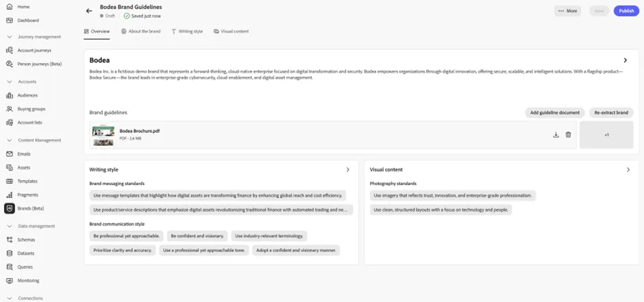Viewport: 644px width, 302px height.
Task: Open the More options menu
Action: [x=567, y=11]
